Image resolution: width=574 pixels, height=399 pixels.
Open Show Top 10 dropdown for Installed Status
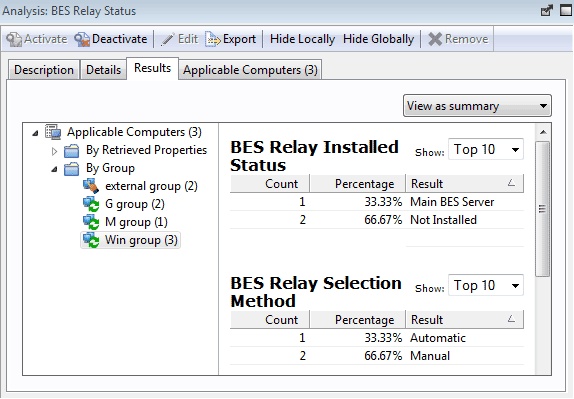coord(486,149)
